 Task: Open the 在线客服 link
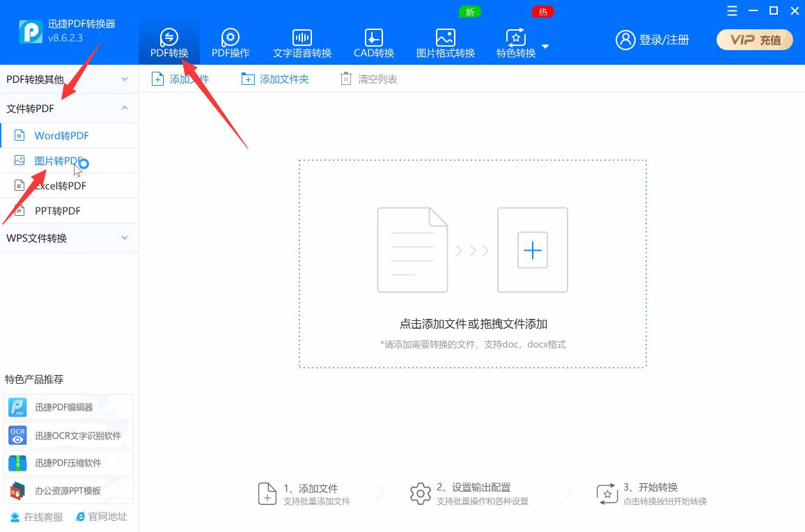(36, 517)
